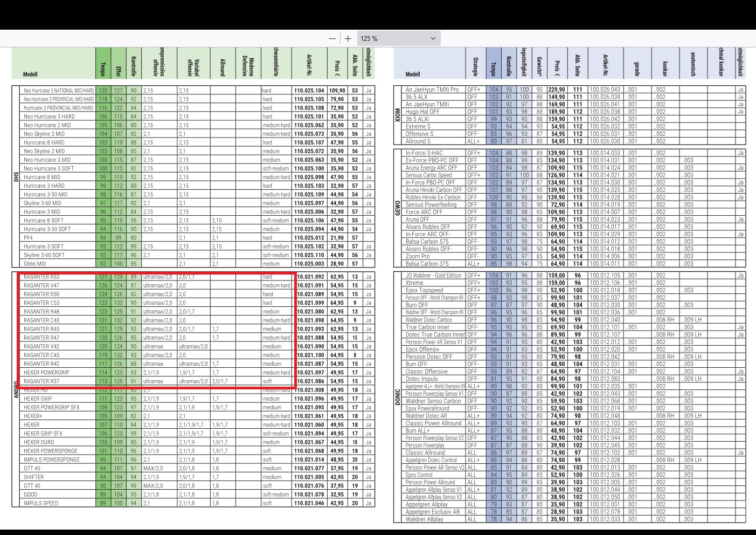Select the In-Force S-HAC blade name

tap(424, 153)
